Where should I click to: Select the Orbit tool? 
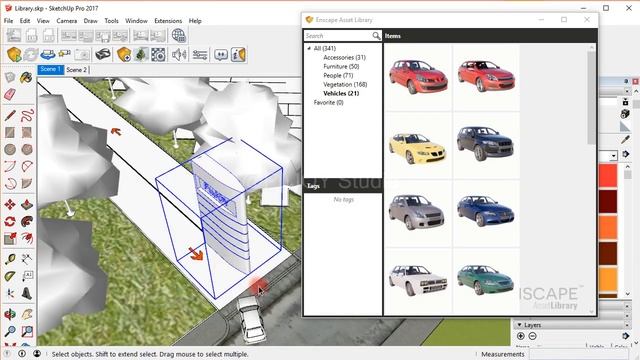tap(10, 314)
